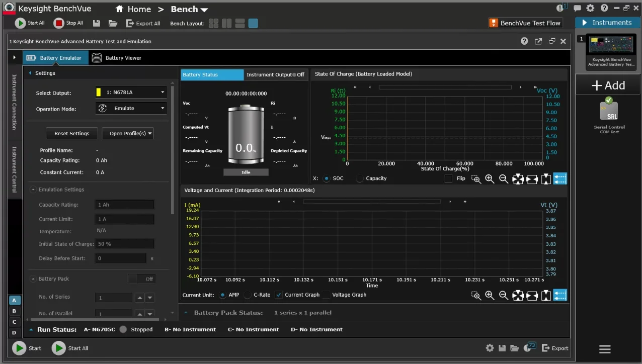Switch to the Battery Emulator tab
Image resolution: width=642 pixels, height=364 pixels.
point(55,58)
